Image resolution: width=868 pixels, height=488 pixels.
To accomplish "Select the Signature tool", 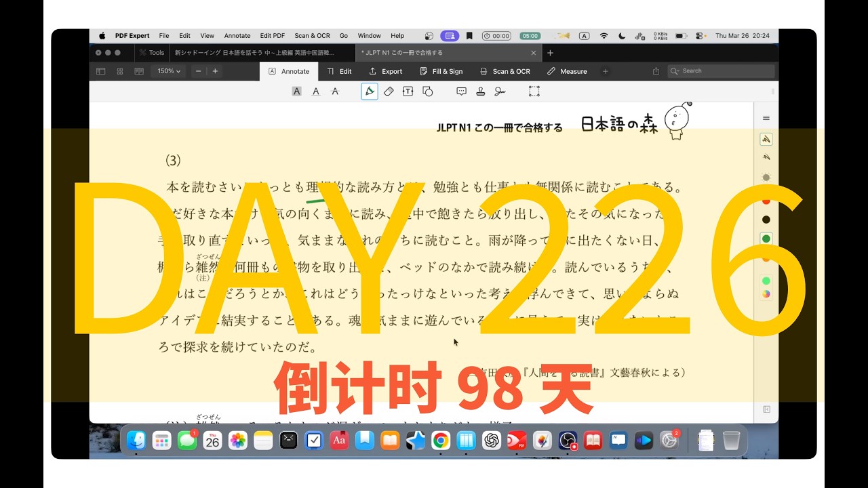I will pyautogui.click(x=500, y=91).
